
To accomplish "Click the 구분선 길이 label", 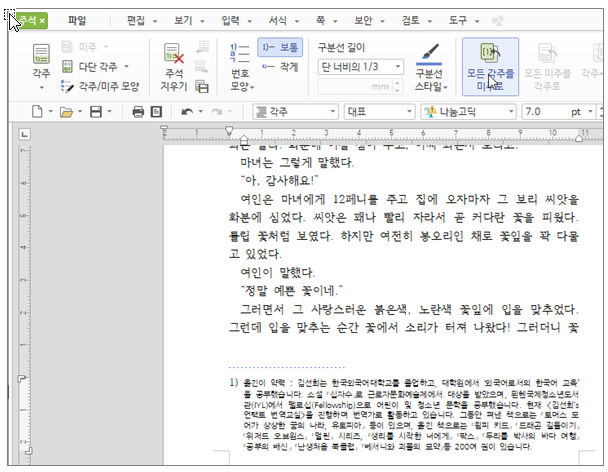I will [341, 47].
